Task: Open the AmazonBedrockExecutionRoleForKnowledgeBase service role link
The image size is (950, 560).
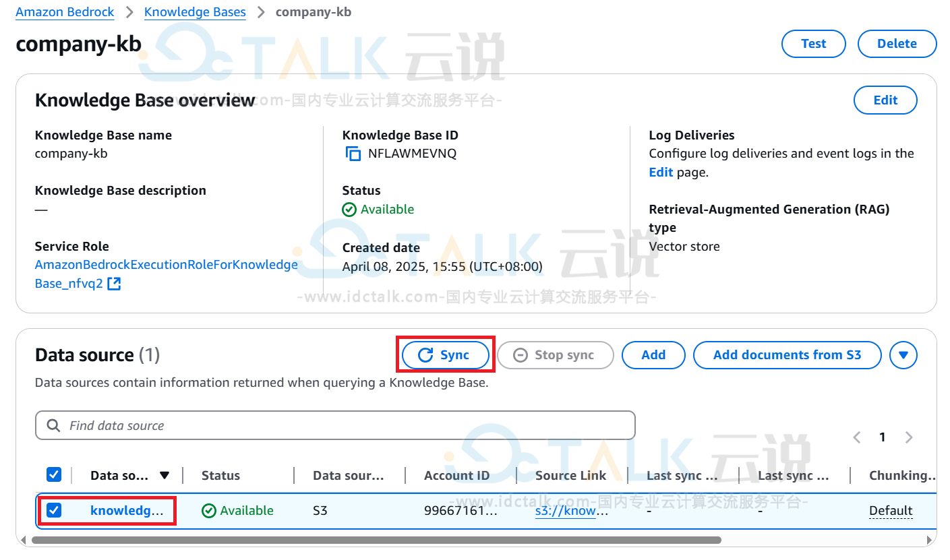Action: click(167, 274)
